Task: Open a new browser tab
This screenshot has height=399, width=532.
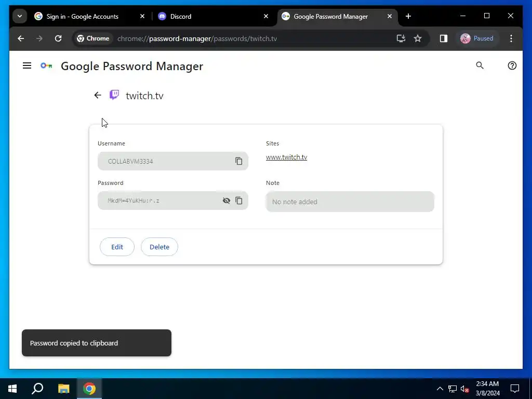Action: 408,16
